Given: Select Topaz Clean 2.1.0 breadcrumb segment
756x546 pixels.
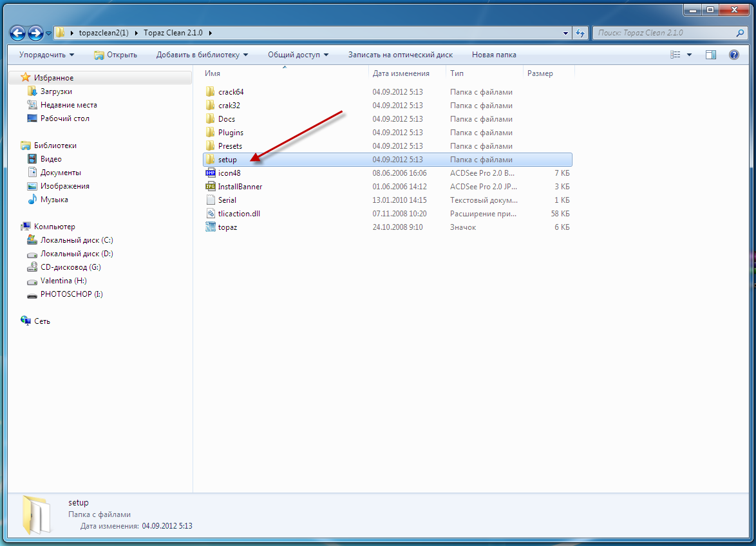Looking at the screenshot, I should (x=173, y=33).
